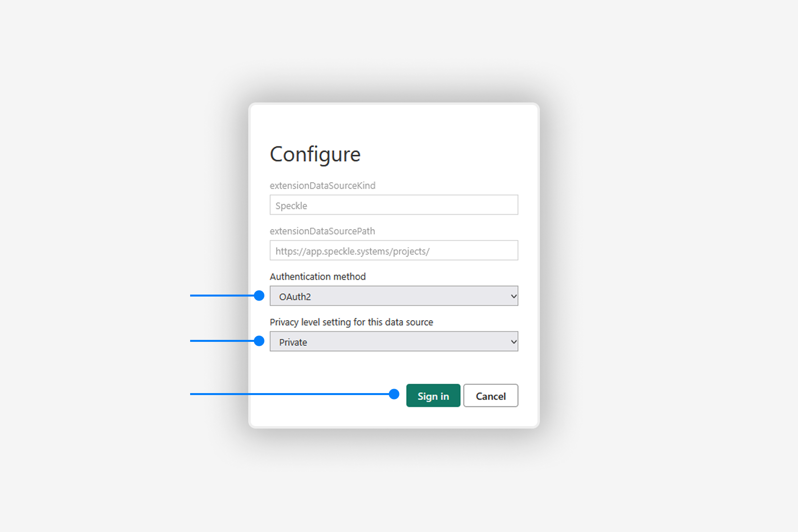Screen dimensions: 798x532
Task: Click the Privacy level setting label
Action: pos(351,322)
